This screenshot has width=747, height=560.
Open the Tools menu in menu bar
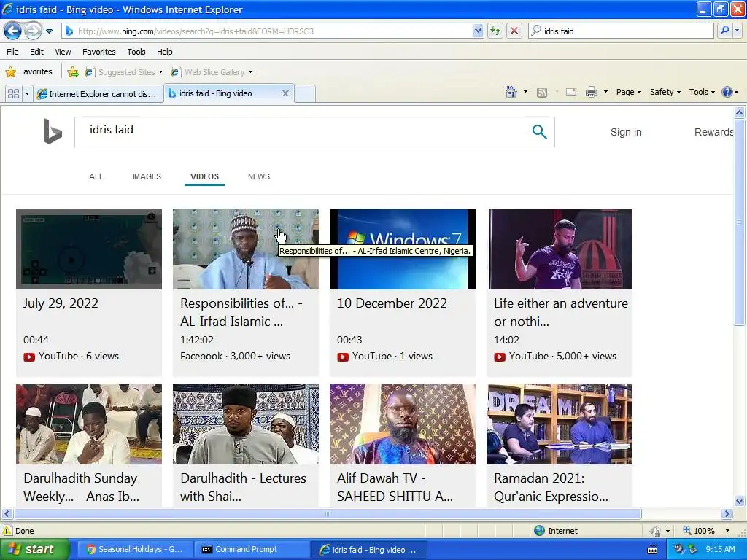pyautogui.click(x=136, y=52)
